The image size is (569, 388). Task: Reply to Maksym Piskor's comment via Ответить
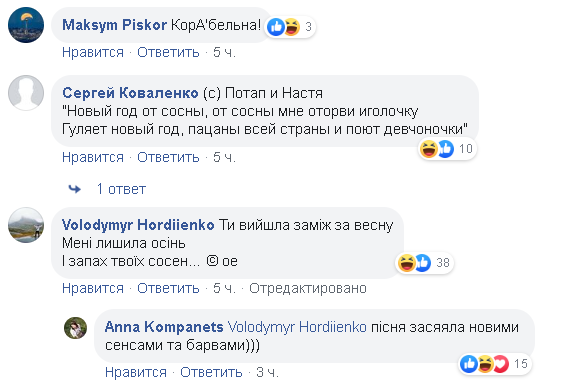pyautogui.click(x=168, y=52)
